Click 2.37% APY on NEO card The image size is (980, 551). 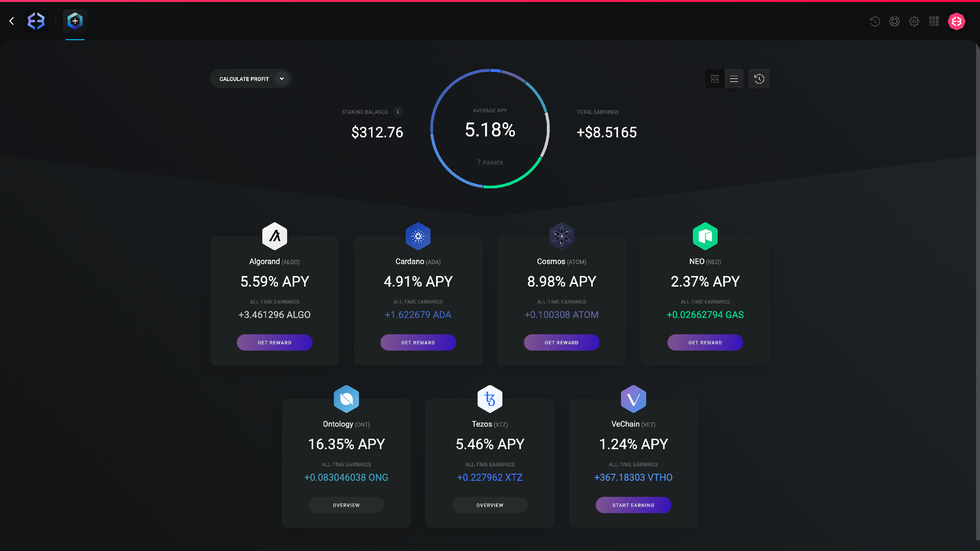[x=705, y=282]
